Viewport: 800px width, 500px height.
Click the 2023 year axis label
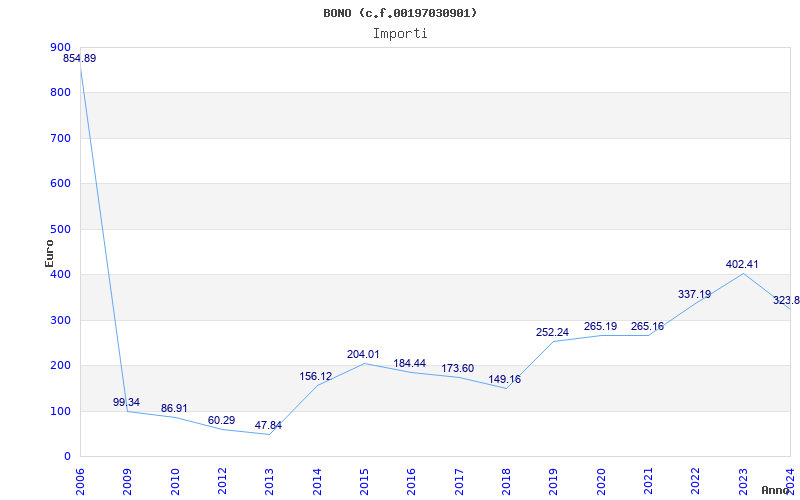point(743,482)
